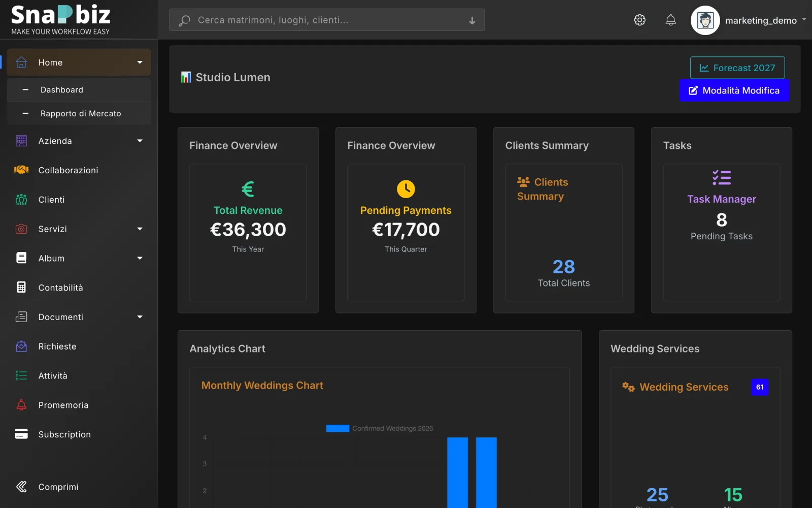Click the Forecast 2027 button
This screenshot has height=508, width=812.
[737, 68]
